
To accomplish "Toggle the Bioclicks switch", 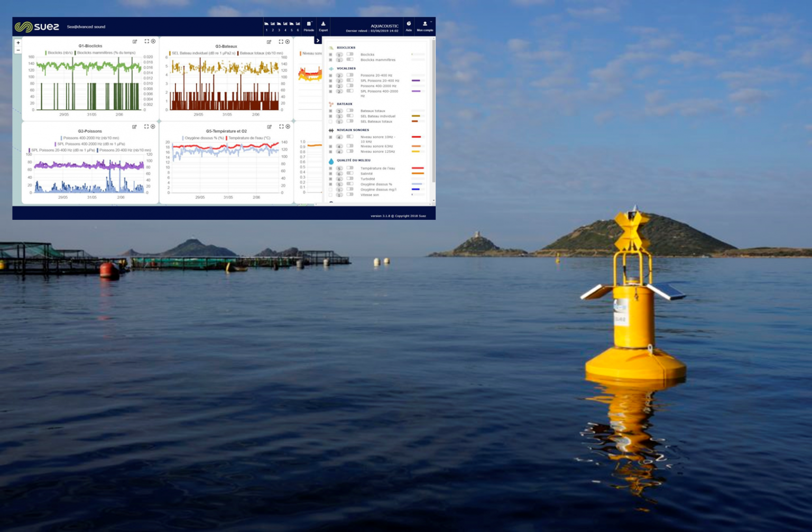I will coord(350,54).
